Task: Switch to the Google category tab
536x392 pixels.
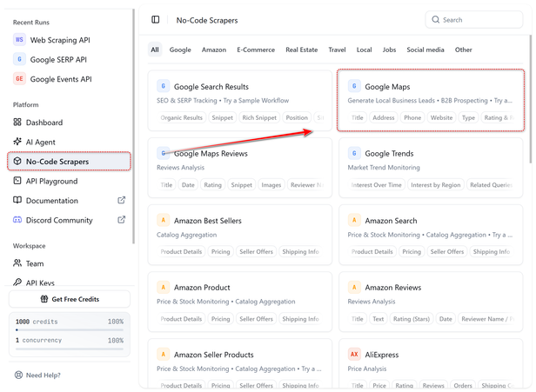Action: click(180, 50)
